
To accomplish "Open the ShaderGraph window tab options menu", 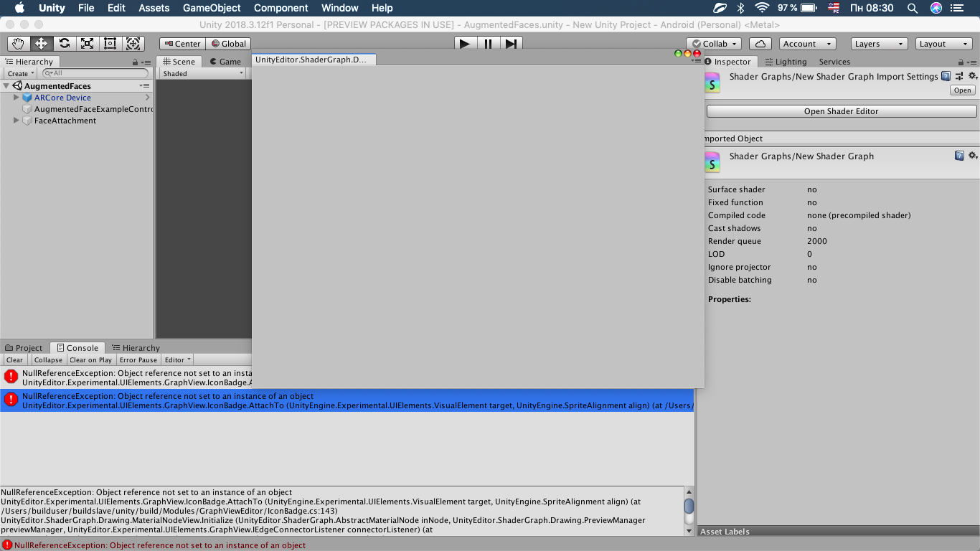I will click(x=697, y=61).
